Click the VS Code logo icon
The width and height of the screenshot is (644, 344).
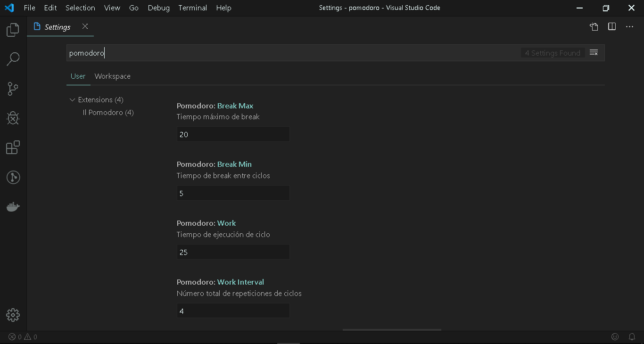coord(9,8)
